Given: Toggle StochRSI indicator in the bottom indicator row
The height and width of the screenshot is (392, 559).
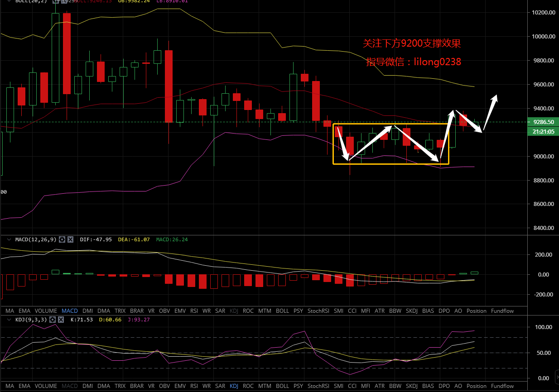Looking at the screenshot, I should click(318, 386).
